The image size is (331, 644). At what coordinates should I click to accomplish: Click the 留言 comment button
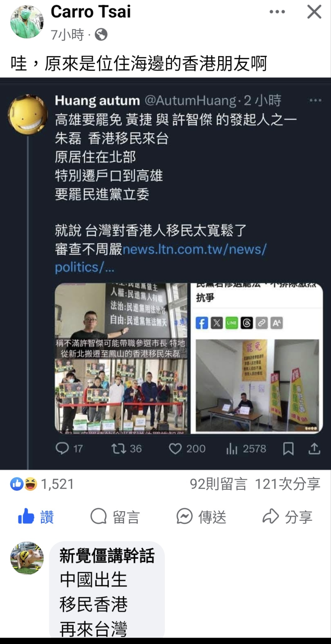(115, 516)
